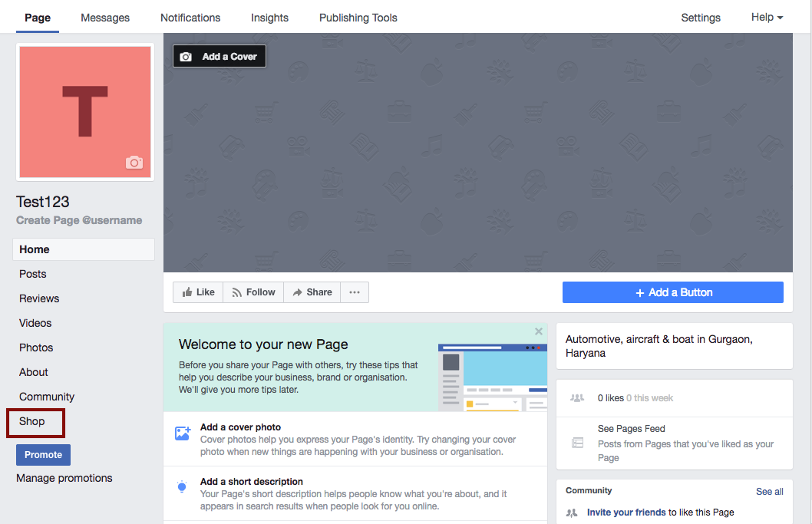The height and width of the screenshot is (524, 812).
Task: Share the page with Share button
Action: click(x=312, y=292)
